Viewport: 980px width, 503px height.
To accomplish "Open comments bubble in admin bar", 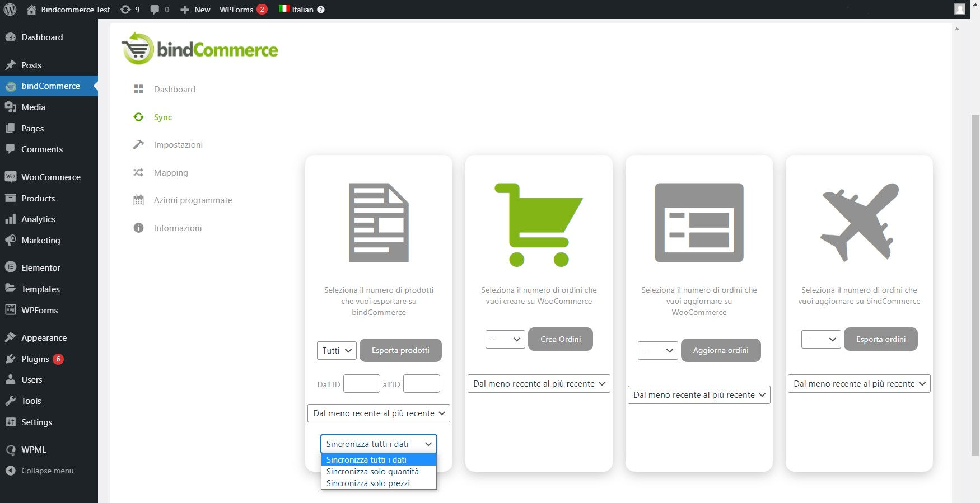I will coord(159,10).
